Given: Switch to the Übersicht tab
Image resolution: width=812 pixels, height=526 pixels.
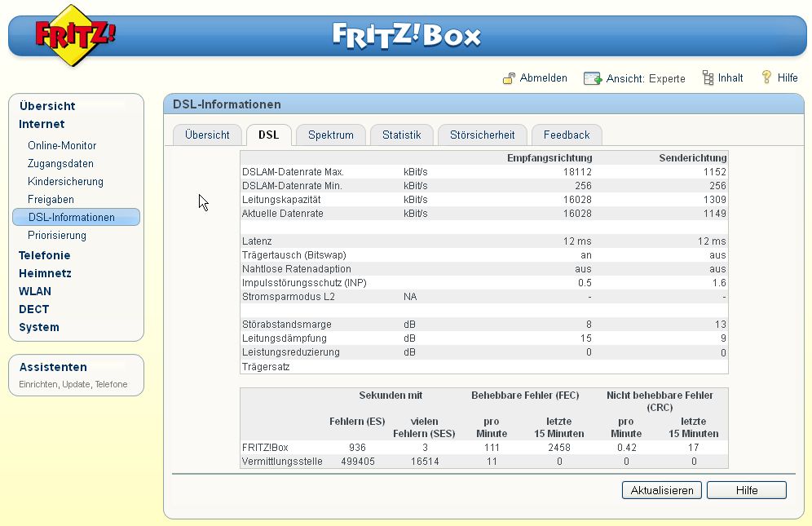Looking at the screenshot, I should click(207, 135).
